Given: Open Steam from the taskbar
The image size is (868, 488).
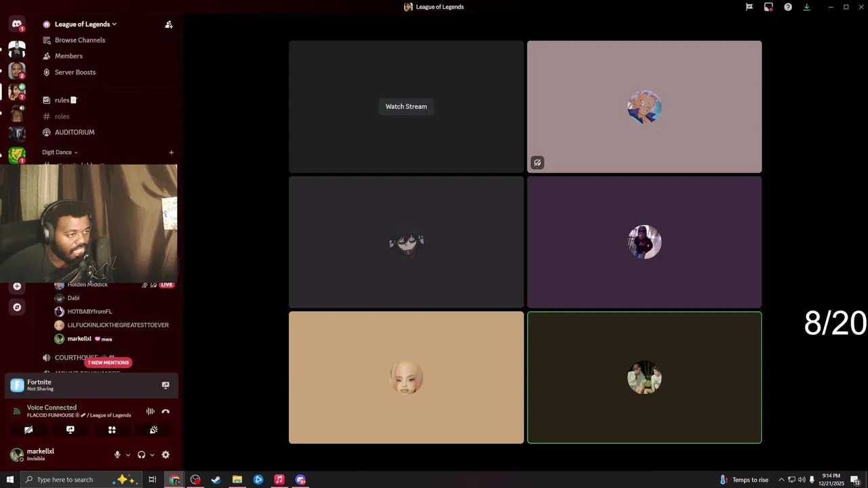Looking at the screenshot, I should point(216,480).
